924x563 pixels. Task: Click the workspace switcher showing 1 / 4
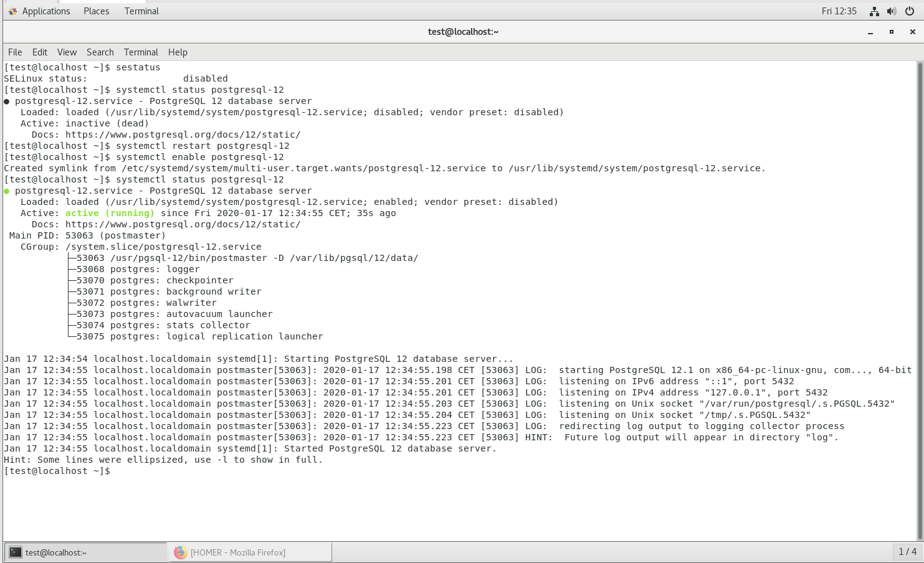[908, 552]
